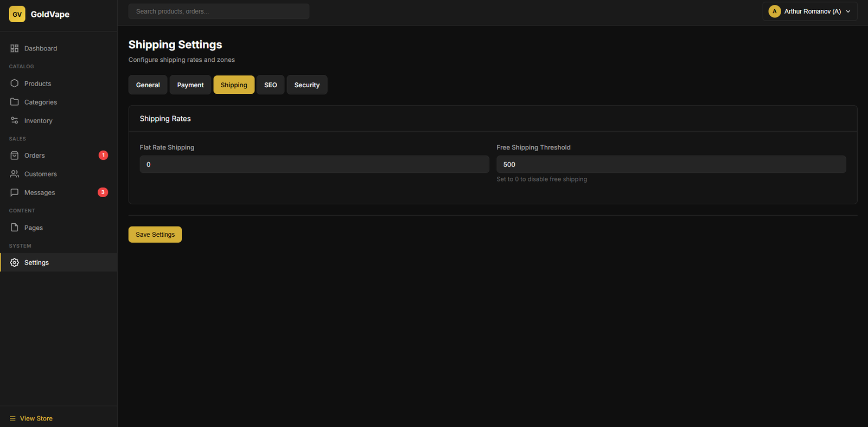The height and width of the screenshot is (427, 868).
Task: Focus the Flat Rate Shipping field
Action: click(314, 164)
